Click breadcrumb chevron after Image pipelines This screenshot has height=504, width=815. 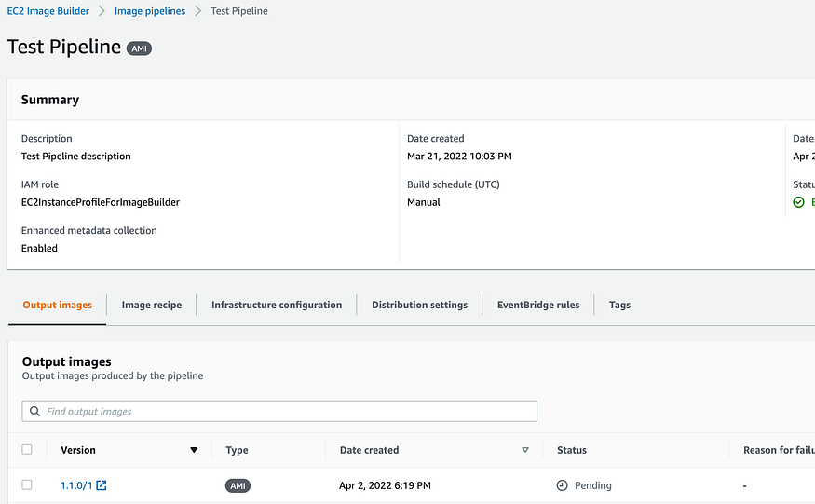click(197, 11)
